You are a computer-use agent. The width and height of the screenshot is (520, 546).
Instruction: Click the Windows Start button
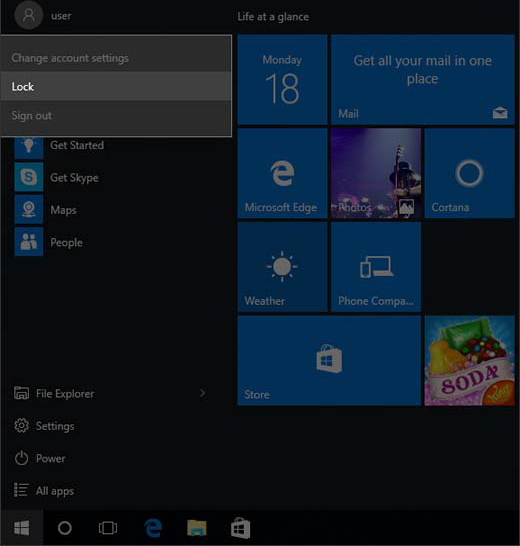click(x=22, y=528)
